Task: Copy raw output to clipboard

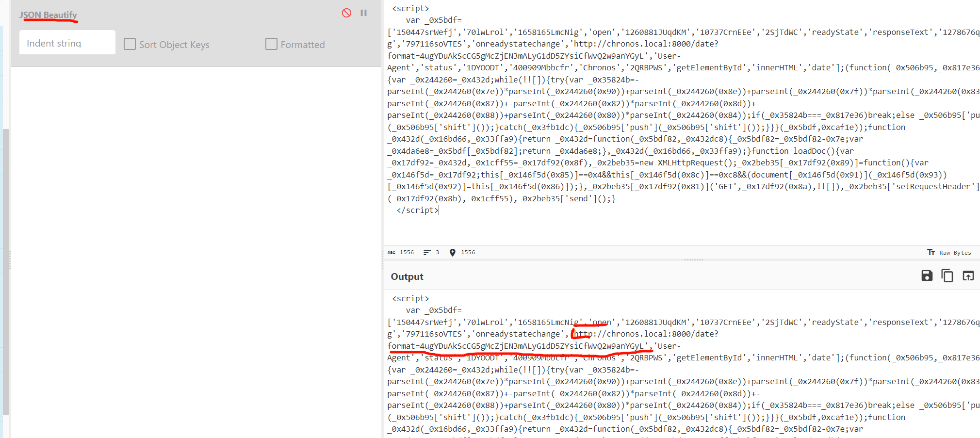Action: click(947, 276)
